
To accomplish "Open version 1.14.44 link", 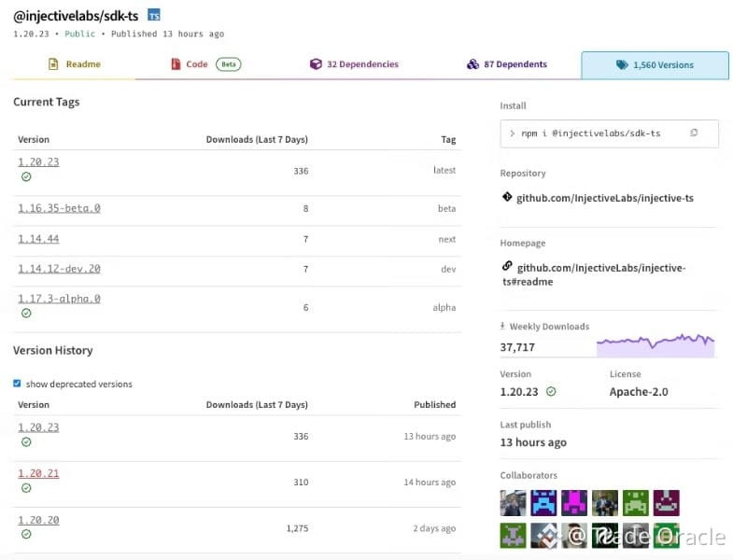I will click(38, 239).
